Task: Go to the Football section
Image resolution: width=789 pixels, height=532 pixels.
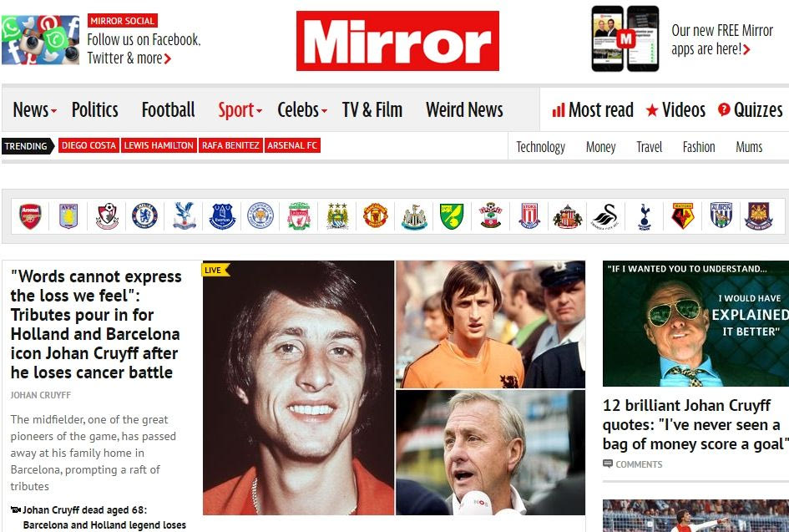Action: 168,109
